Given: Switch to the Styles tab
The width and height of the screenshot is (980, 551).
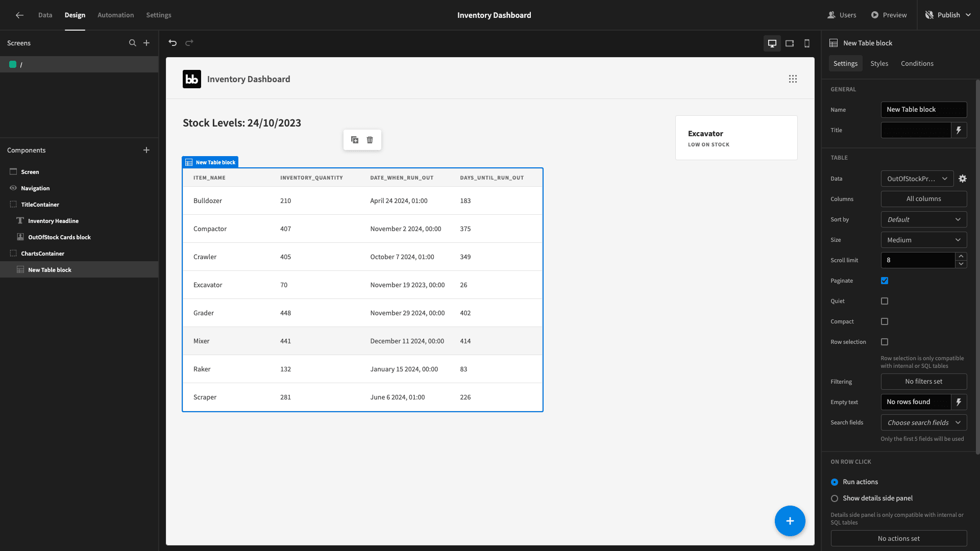Looking at the screenshot, I should click(879, 63).
